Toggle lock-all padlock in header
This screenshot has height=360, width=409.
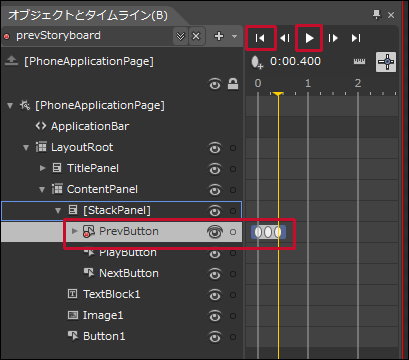233,84
